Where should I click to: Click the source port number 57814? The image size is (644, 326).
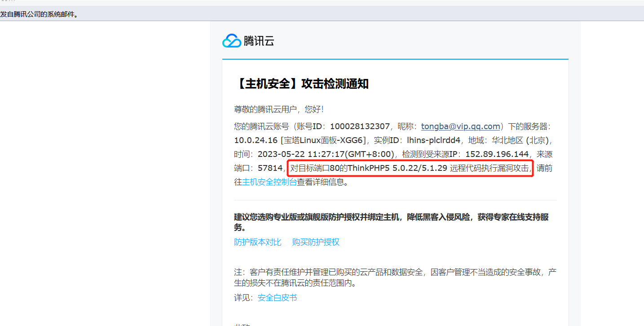pyautogui.click(x=271, y=168)
